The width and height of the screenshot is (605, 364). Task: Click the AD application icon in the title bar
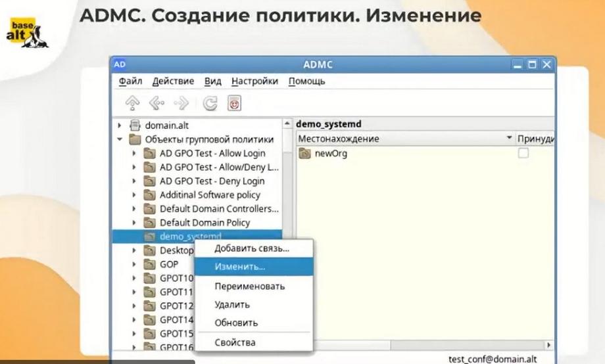tap(120, 64)
